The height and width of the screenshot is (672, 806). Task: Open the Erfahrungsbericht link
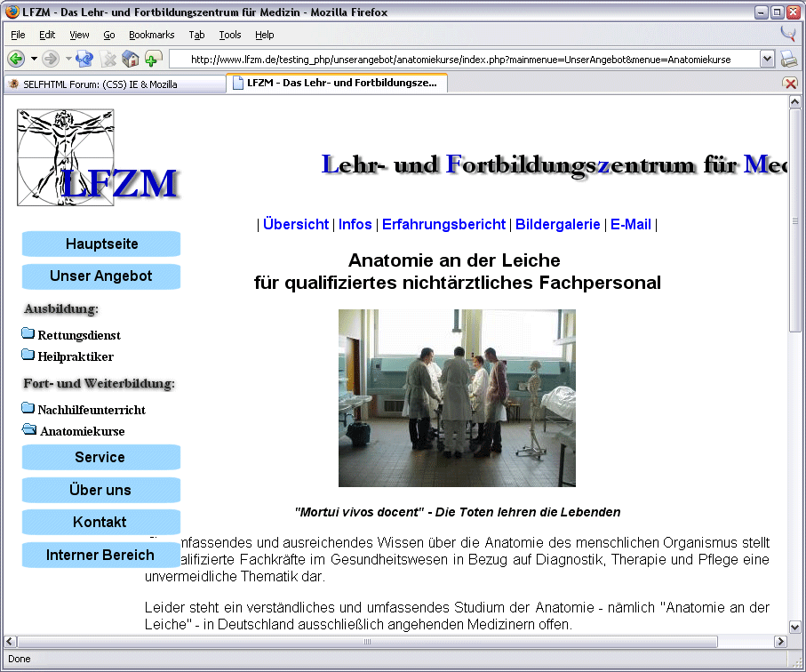tap(443, 224)
